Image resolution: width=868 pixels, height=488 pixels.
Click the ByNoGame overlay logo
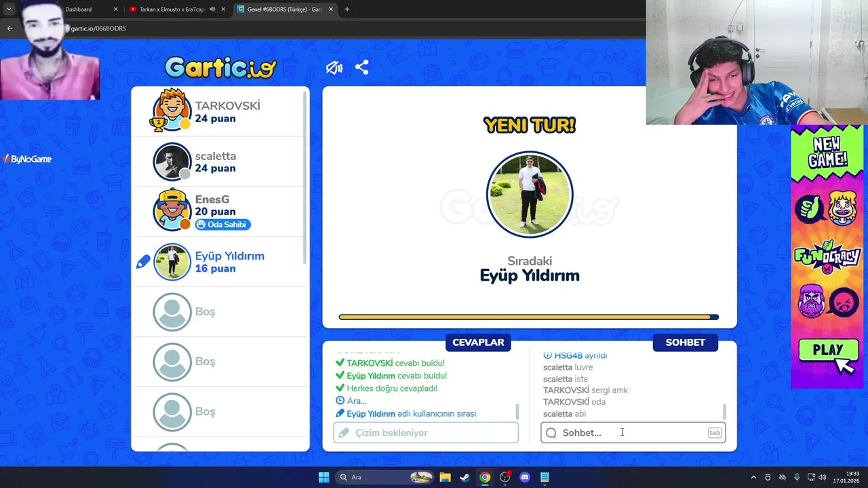coord(27,159)
